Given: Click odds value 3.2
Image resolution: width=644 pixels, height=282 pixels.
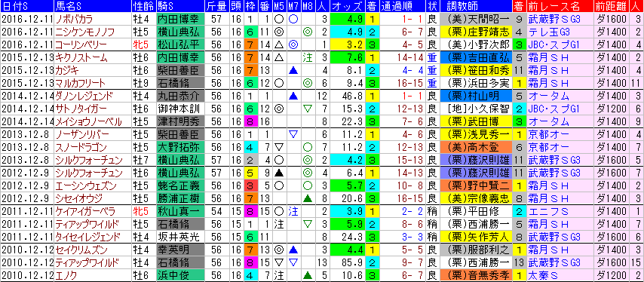Looking at the screenshot, I should click(x=355, y=44).
